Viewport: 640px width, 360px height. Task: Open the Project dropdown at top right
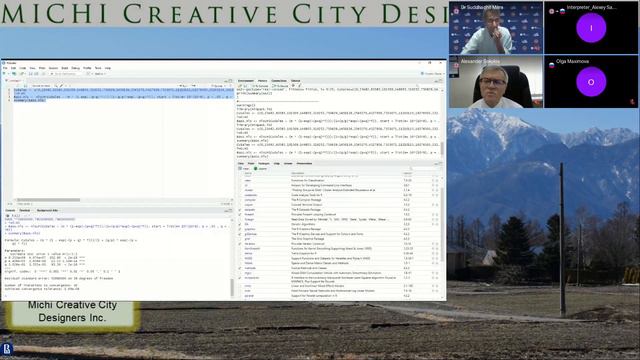(x=433, y=74)
